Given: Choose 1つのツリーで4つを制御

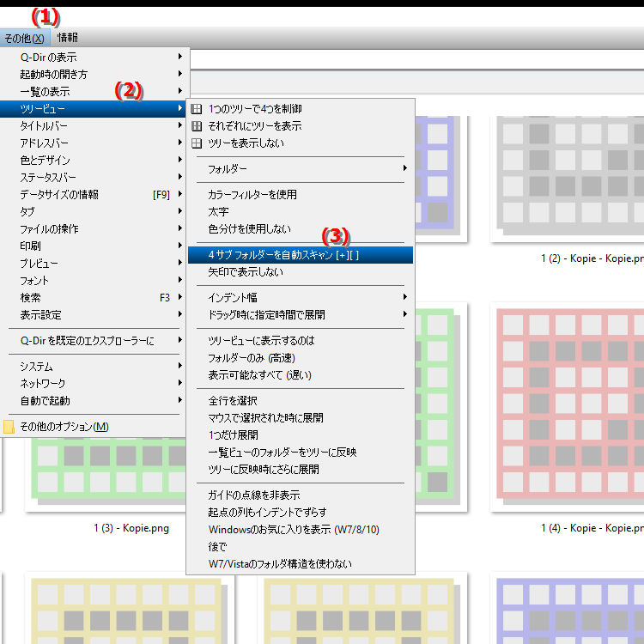Looking at the screenshot, I should (301, 109).
